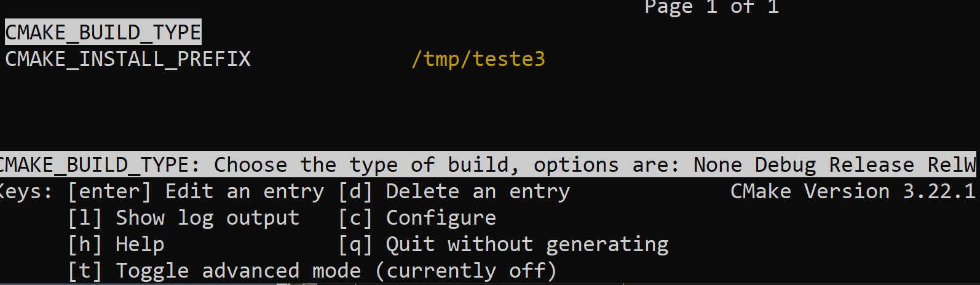This screenshot has height=285, width=980.
Task: Click the [l] key hint bracket
Action: tap(85, 218)
